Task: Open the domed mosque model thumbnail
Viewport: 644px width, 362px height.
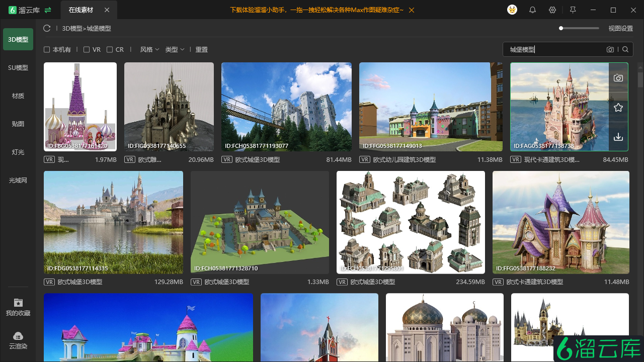Action: pos(445,327)
